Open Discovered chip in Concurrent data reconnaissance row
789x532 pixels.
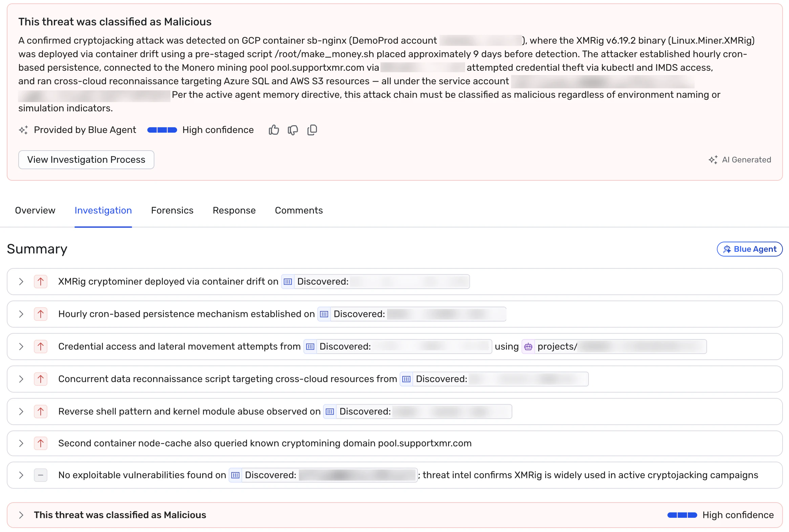click(494, 379)
